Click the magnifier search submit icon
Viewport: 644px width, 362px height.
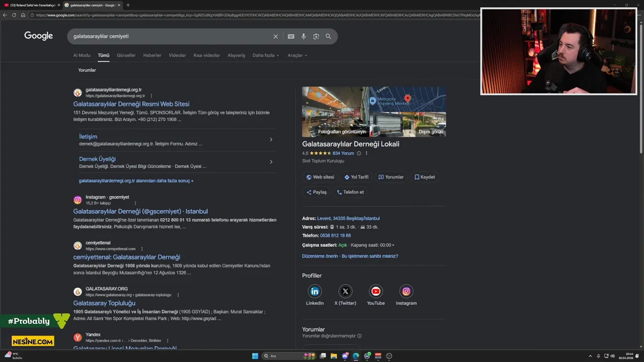click(329, 36)
